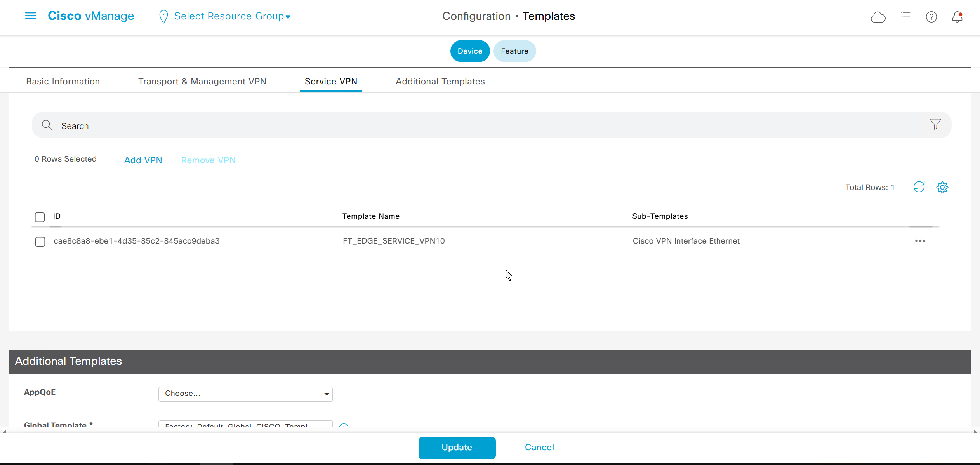Open table column settings gear
The width and height of the screenshot is (980, 465).
click(x=942, y=187)
